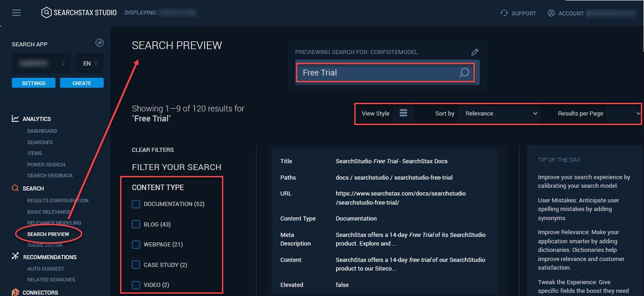Click the Create button
Image resolution: width=644 pixels, height=296 pixels.
82,83
